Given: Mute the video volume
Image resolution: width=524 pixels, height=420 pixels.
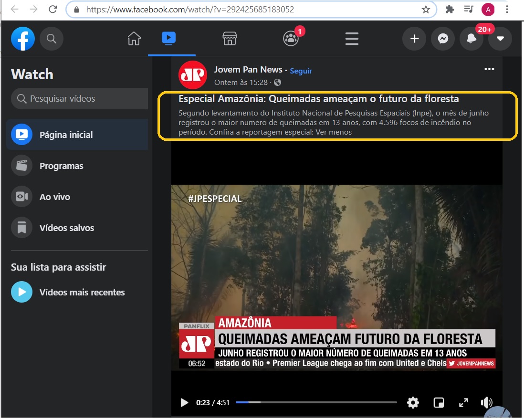Looking at the screenshot, I should coord(487,403).
